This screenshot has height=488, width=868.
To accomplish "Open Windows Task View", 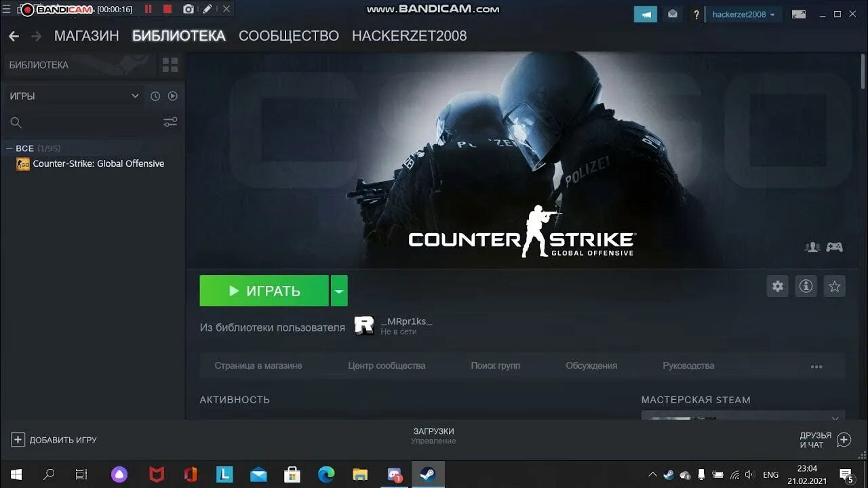I will (81, 474).
